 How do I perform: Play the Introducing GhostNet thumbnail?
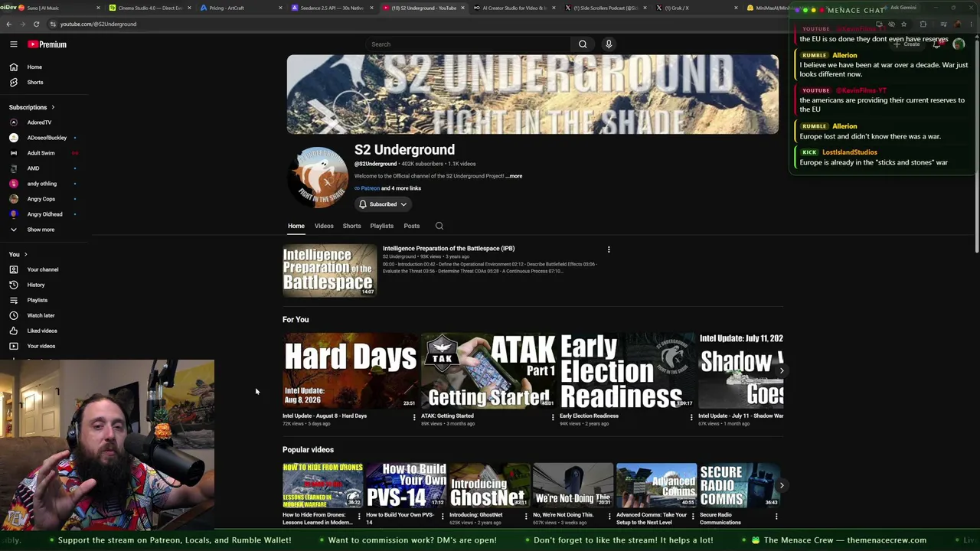point(490,485)
